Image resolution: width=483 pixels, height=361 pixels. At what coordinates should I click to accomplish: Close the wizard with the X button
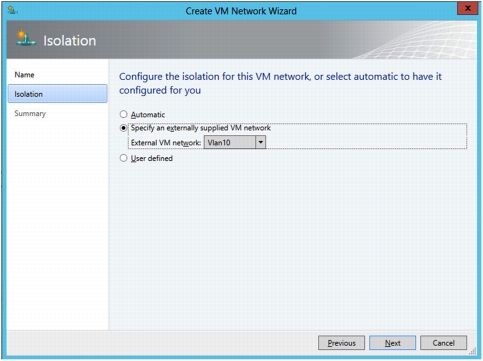coord(468,8)
